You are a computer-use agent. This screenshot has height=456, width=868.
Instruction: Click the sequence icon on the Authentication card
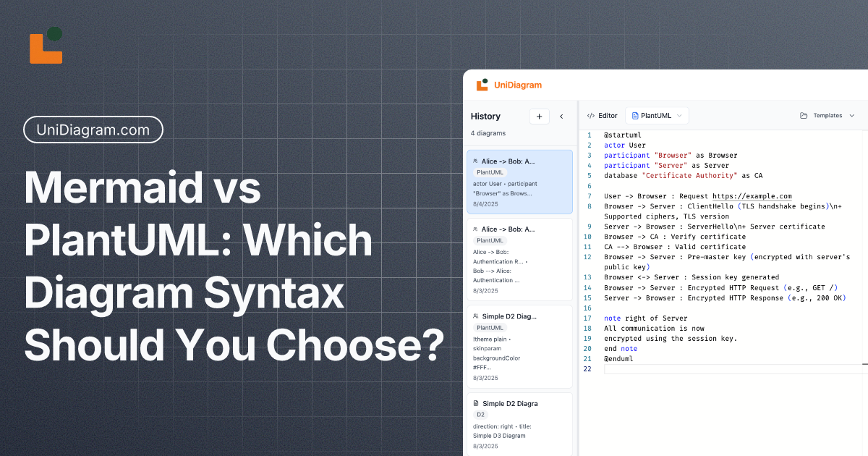point(475,229)
